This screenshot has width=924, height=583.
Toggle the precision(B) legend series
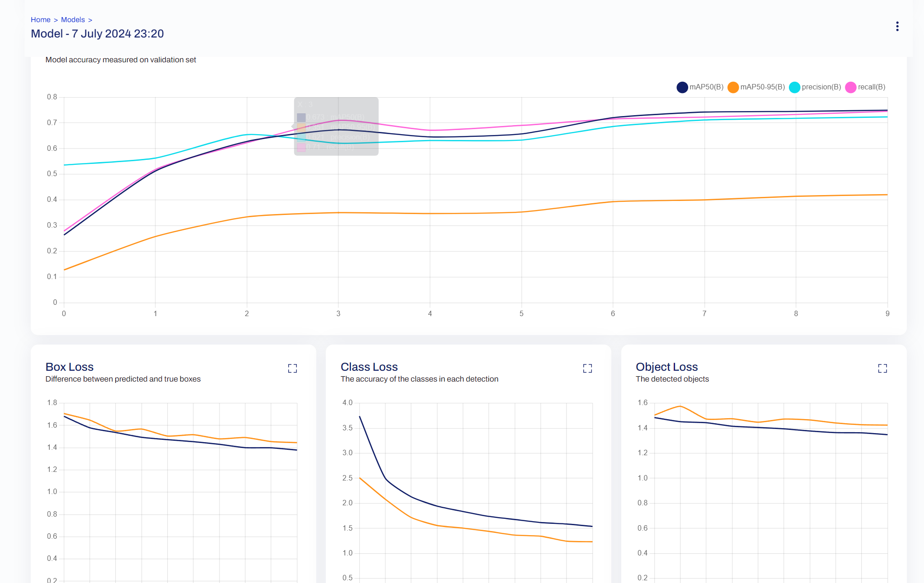[x=821, y=87]
